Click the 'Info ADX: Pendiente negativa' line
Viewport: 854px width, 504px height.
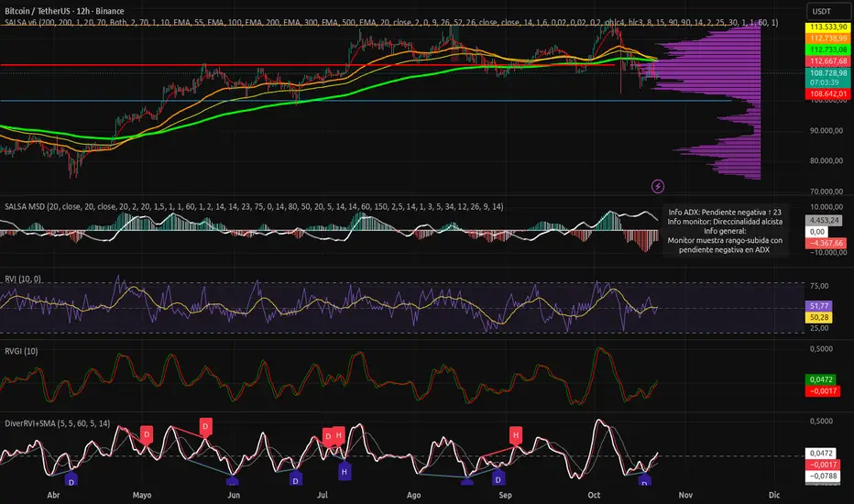tap(725, 213)
